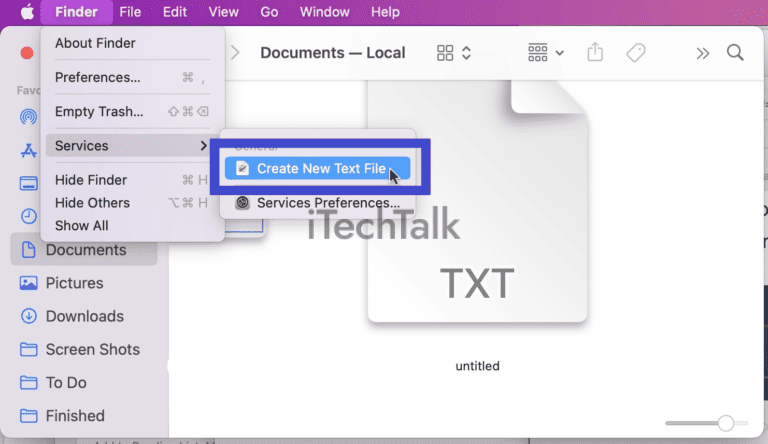Open Applications sidebar icon
The height and width of the screenshot is (444, 768).
coord(28,150)
